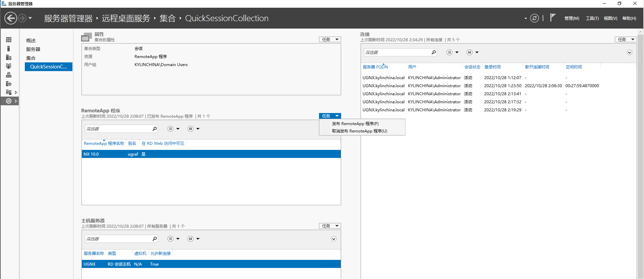This screenshot has height=279, width=644.
Task: Expand the File and Storage Services sidebar arrow
Action: pyautogui.click(x=16, y=92)
